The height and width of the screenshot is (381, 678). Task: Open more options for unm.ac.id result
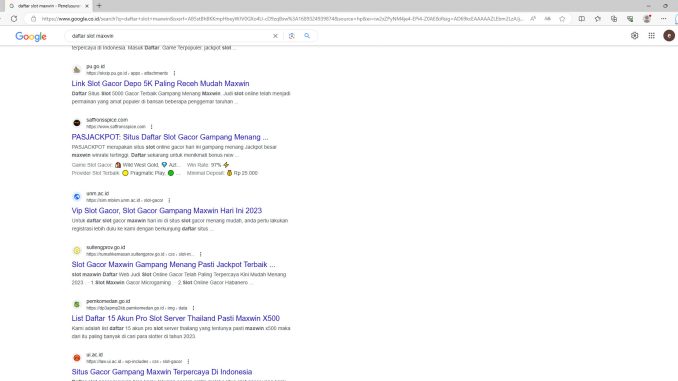[169, 200]
